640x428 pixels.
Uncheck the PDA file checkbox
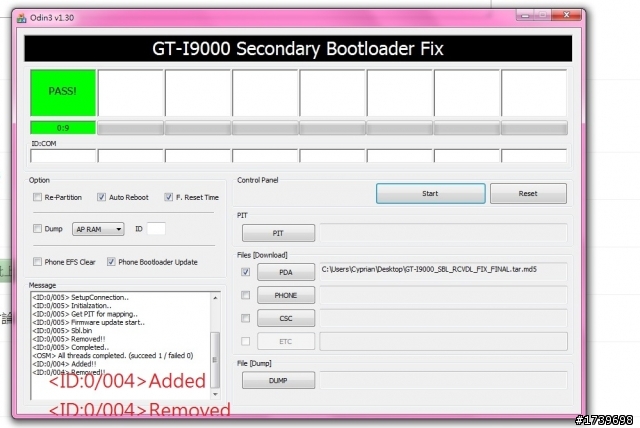245,272
